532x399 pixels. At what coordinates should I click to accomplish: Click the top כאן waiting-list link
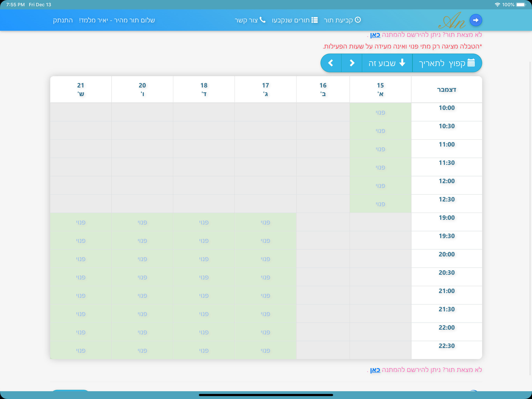pos(375,35)
